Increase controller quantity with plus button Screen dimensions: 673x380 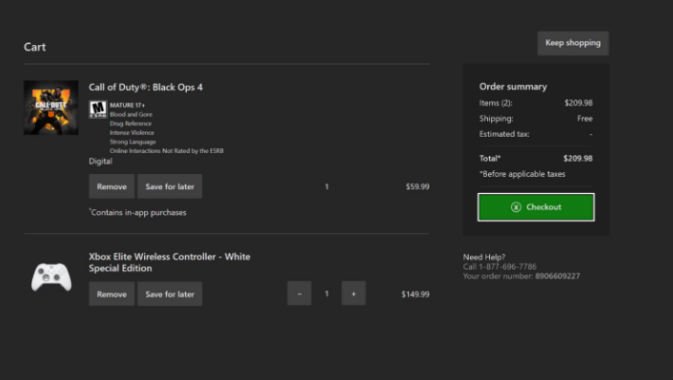353,294
